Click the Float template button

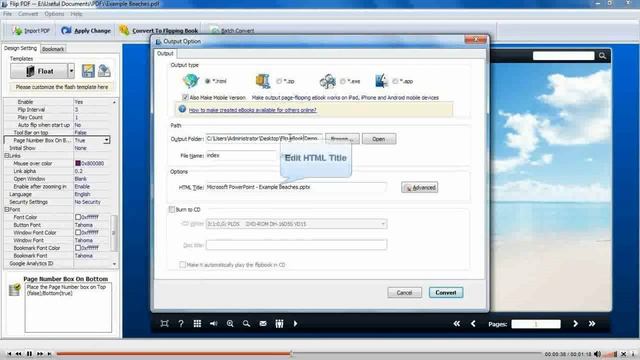point(39,71)
